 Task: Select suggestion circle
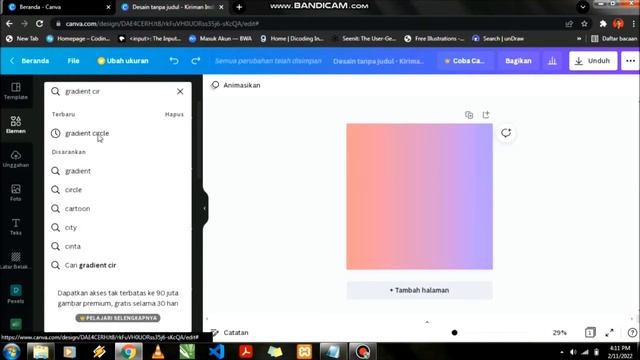pyautogui.click(x=118, y=189)
